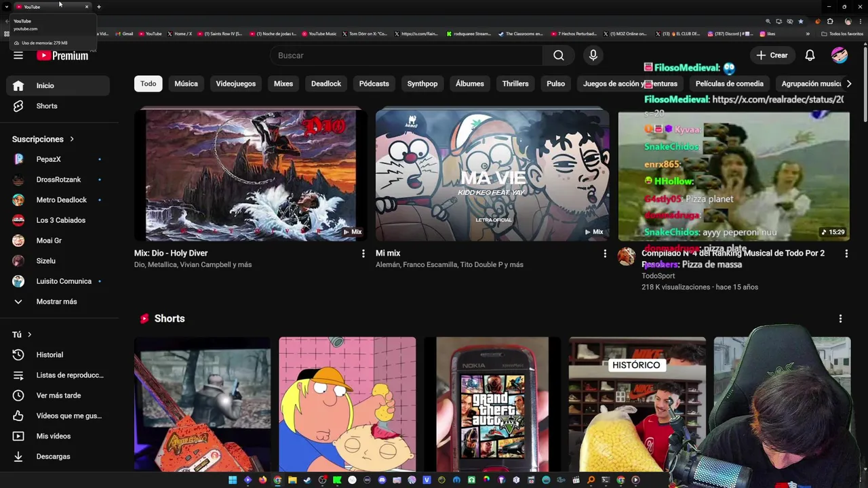Open the Family Guy Short thumbnail
The height and width of the screenshot is (488, 868).
coord(347,404)
